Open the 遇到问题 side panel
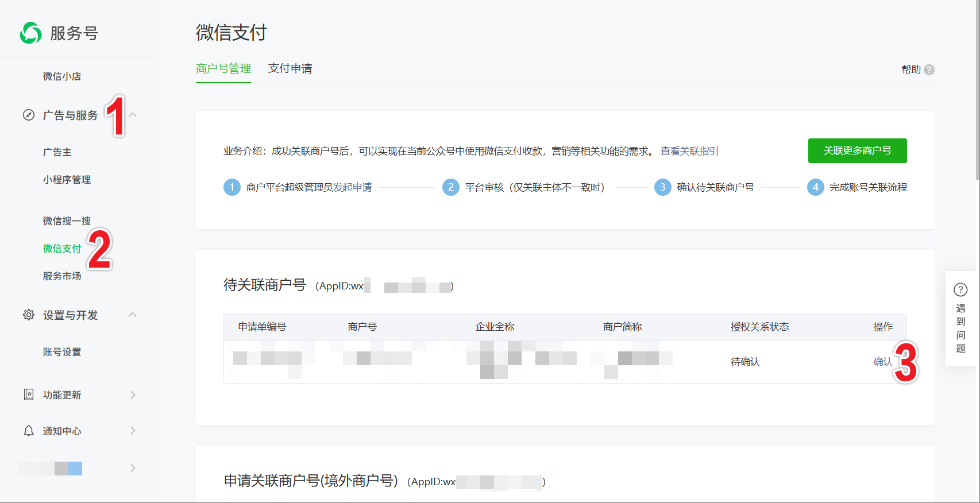The image size is (980, 503). tap(960, 318)
